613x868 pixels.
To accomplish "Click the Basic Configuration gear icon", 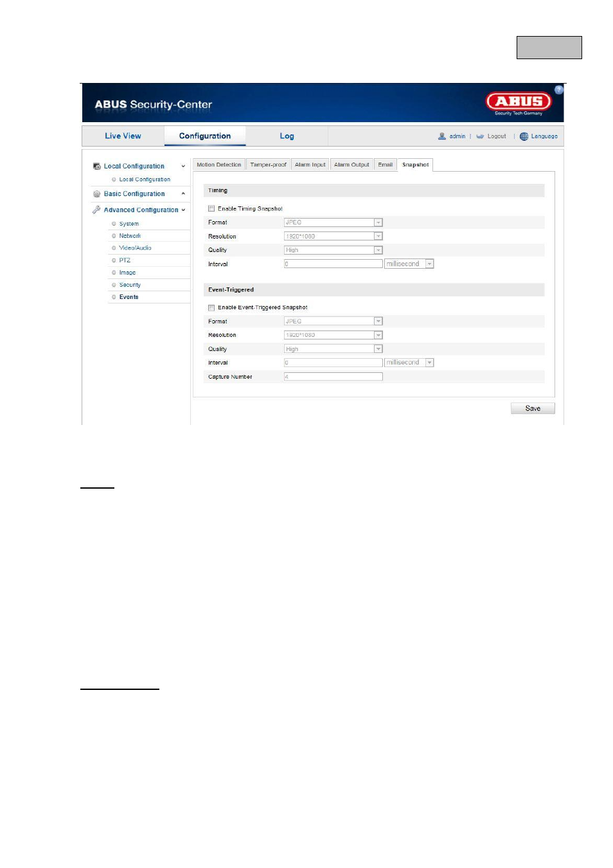I will click(97, 194).
